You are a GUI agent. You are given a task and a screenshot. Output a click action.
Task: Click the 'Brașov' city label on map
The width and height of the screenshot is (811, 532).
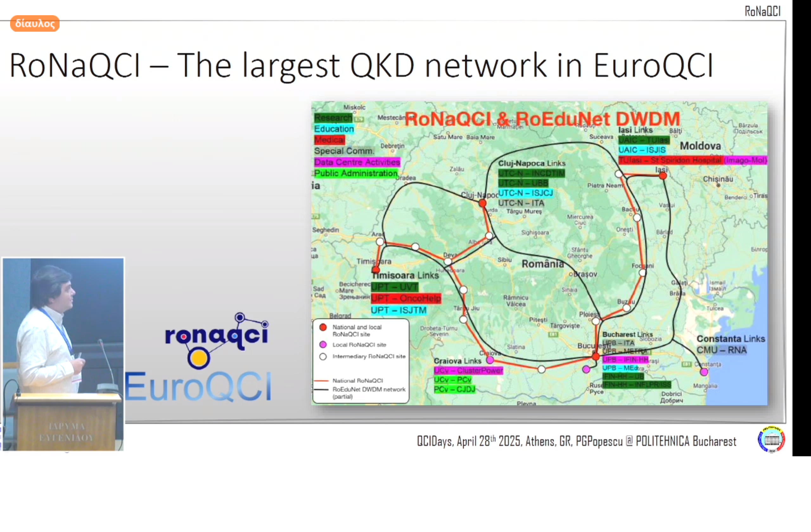point(585,274)
